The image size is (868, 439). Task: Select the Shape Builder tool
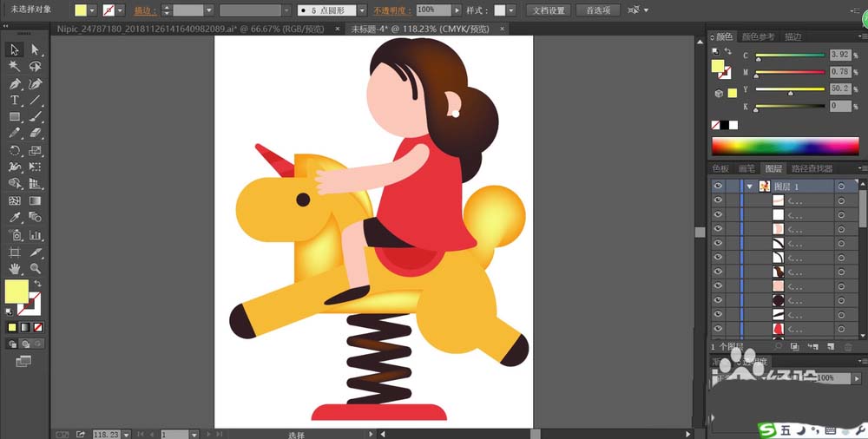click(15, 184)
